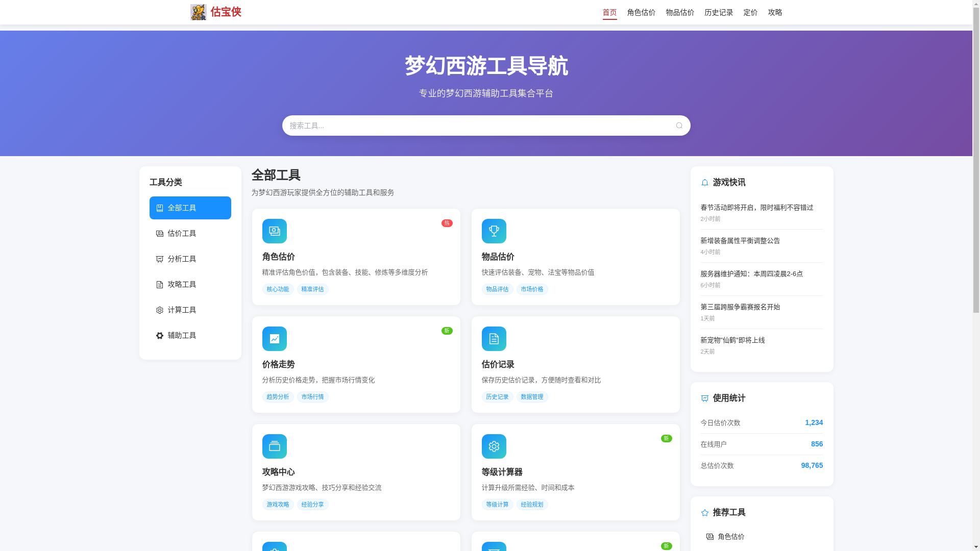Click icon beside 分析工具 in sidebar
This screenshot has height=551, width=980.
click(160, 259)
